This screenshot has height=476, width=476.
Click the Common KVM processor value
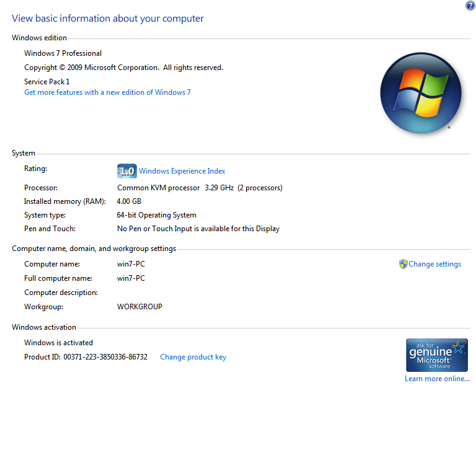click(200, 188)
